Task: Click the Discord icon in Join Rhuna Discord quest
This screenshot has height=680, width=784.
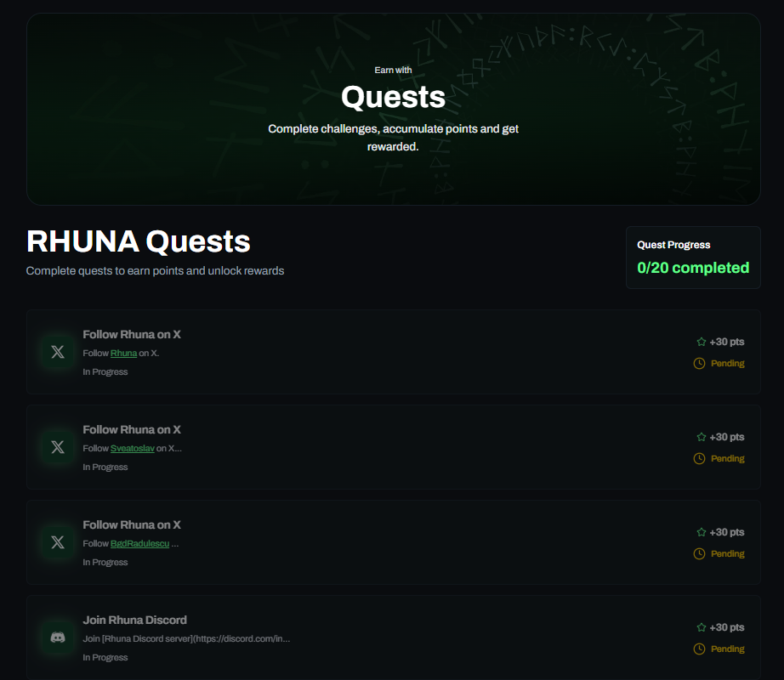Action: pos(58,637)
